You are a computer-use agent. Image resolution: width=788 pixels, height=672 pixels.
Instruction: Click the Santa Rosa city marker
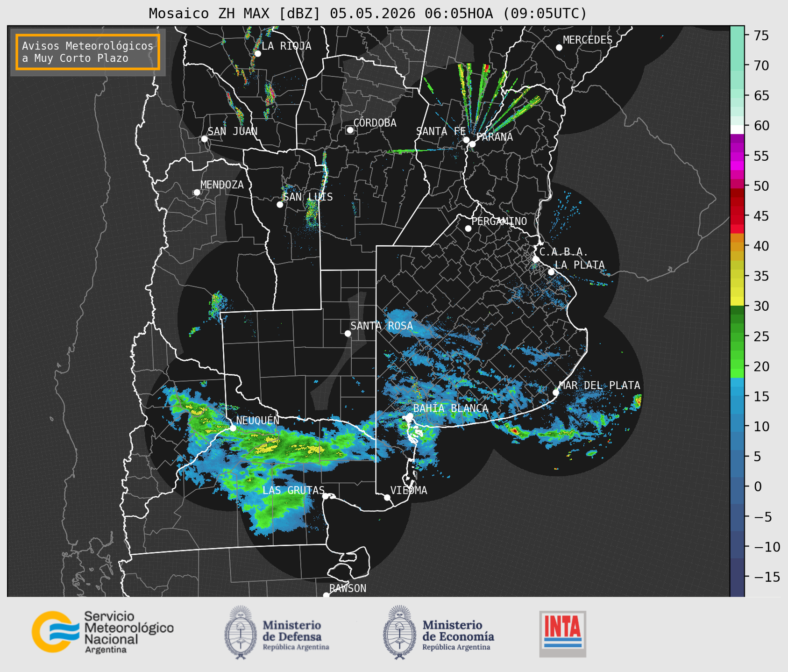pyautogui.click(x=348, y=333)
